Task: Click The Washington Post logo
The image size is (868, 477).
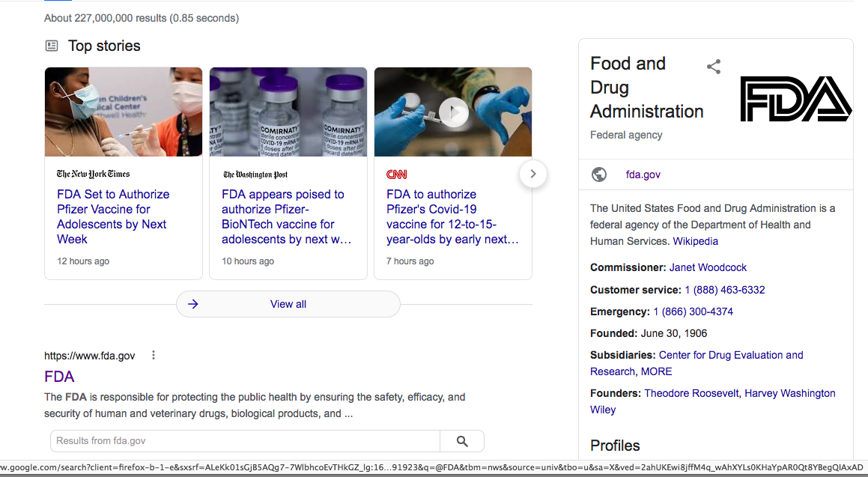Action: click(x=255, y=174)
